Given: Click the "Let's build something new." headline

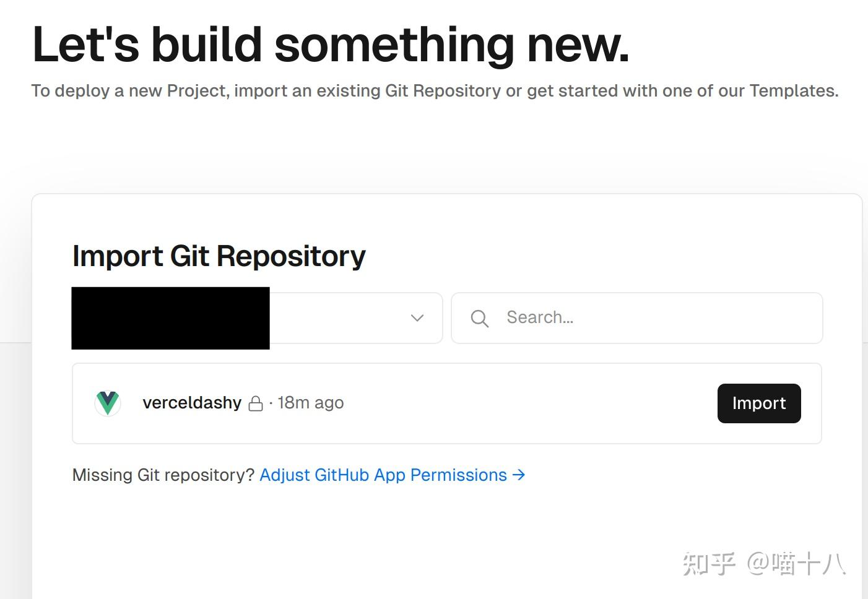Looking at the screenshot, I should click(x=331, y=45).
